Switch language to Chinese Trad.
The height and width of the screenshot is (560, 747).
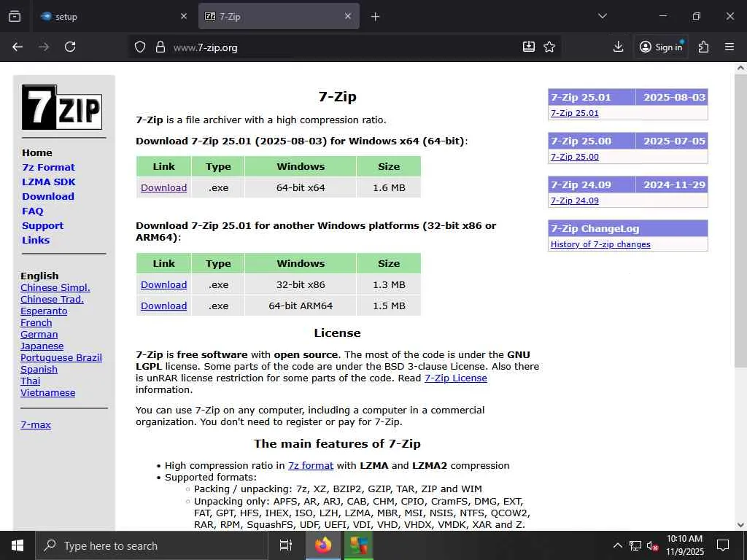pos(52,300)
